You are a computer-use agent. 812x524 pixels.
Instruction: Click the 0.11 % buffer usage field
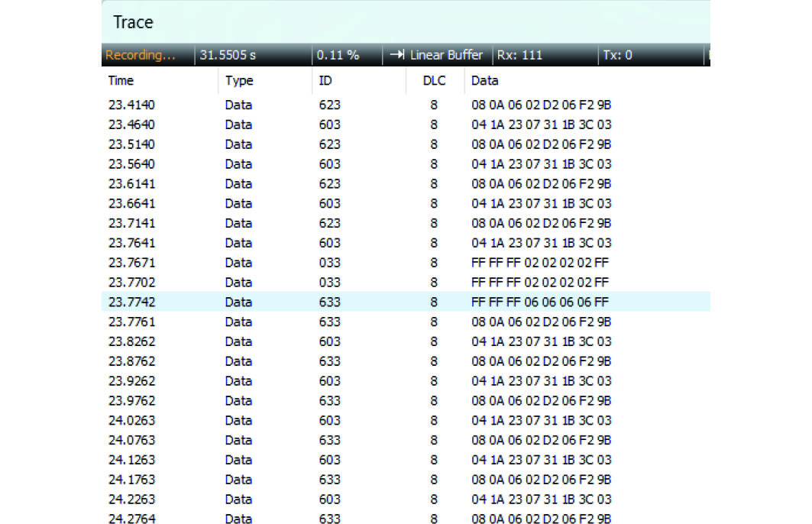338,55
